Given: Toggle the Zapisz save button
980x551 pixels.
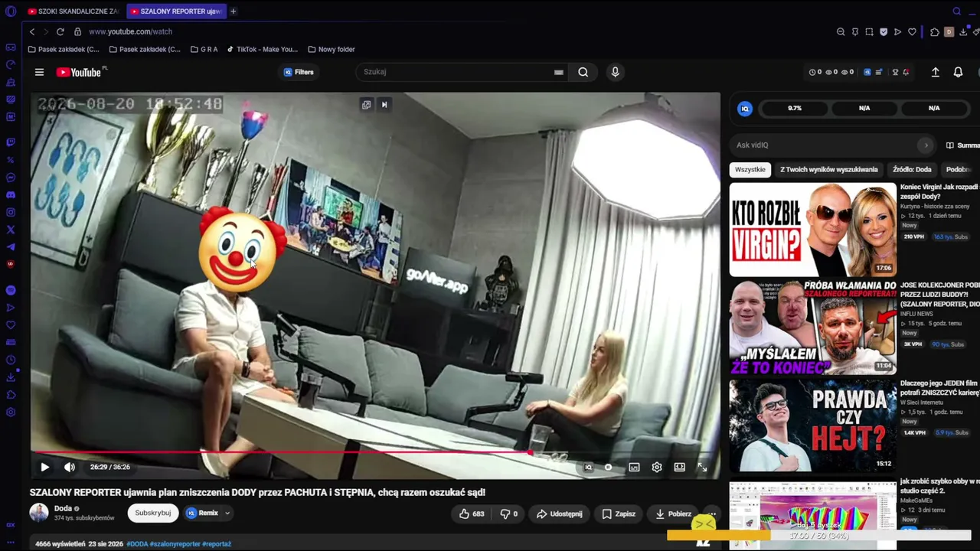Looking at the screenshot, I should 619,514.
